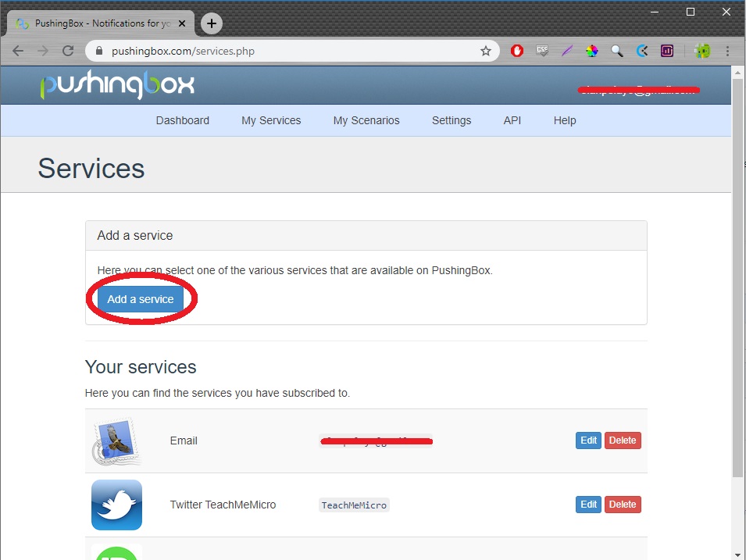Click the Email service stamp icon

[116, 441]
